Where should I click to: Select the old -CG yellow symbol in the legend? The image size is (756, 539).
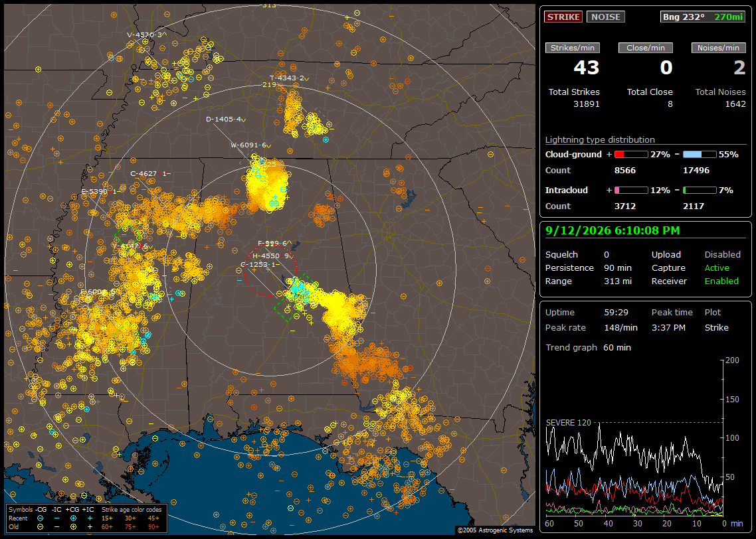pos(40,527)
